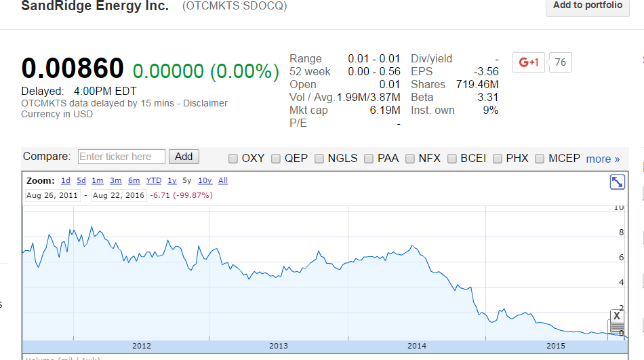Image resolution: width=644 pixels, height=360 pixels.
Task: Enable the MCEP comparison checkbox
Action: click(x=540, y=159)
